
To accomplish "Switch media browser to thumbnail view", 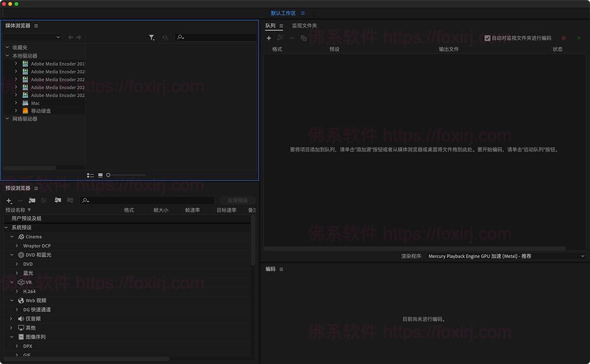I will point(100,174).
